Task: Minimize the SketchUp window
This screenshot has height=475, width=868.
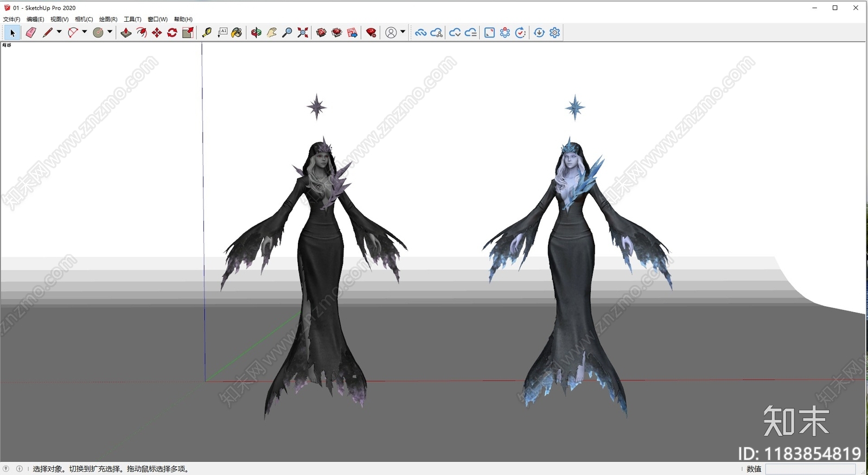Action: [815, 8]
